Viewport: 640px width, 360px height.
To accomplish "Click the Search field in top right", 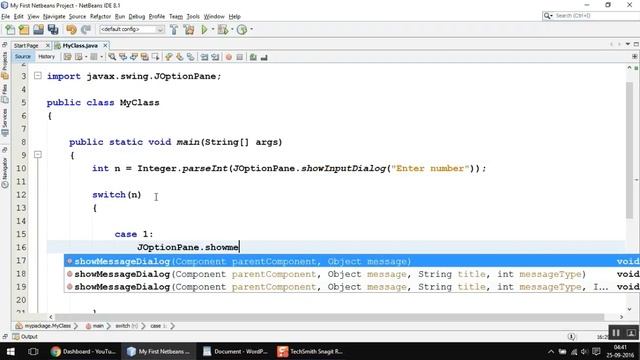I will pos(591,16).
